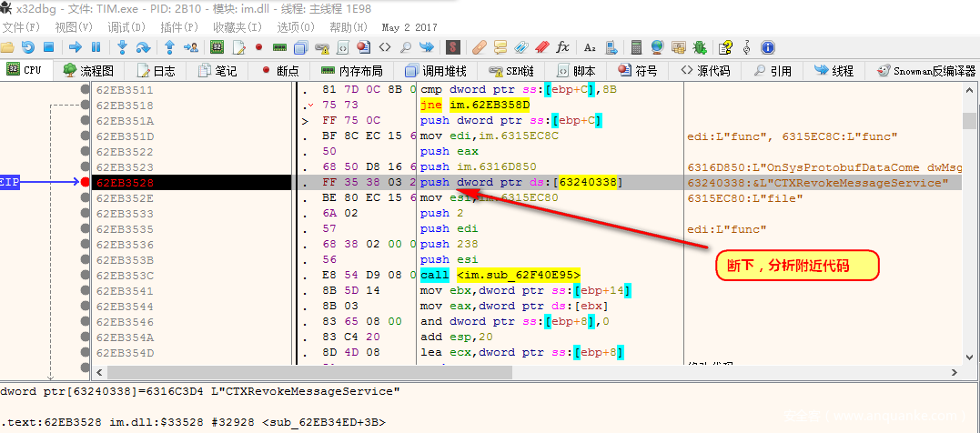Click the restart debugging icon
This screenshot has width=980, height=433.
(27, 47)
